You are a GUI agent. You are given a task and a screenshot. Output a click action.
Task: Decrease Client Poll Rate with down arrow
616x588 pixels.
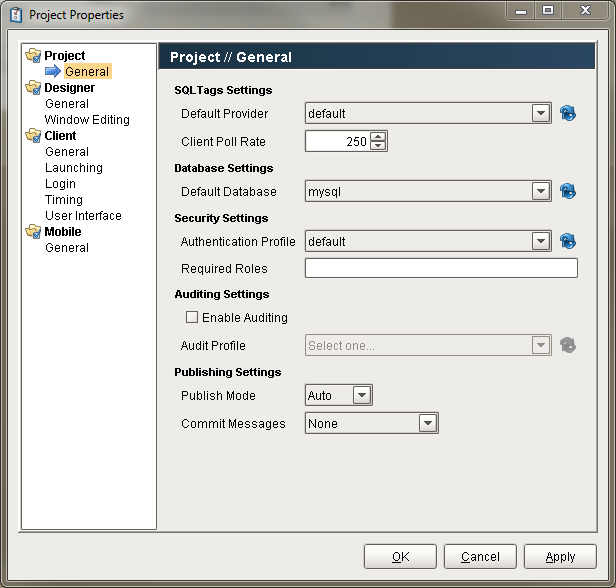click(378, 146)
